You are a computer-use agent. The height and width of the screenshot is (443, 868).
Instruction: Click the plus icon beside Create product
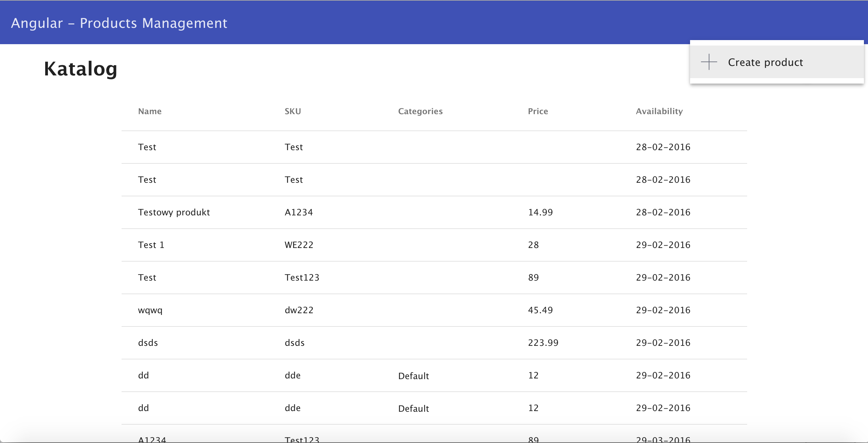tap(709, 62)
